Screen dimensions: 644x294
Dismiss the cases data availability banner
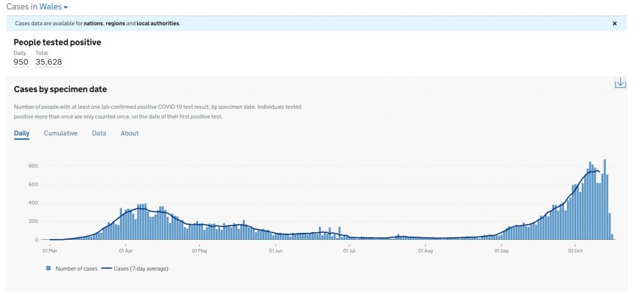pos(614,23)
